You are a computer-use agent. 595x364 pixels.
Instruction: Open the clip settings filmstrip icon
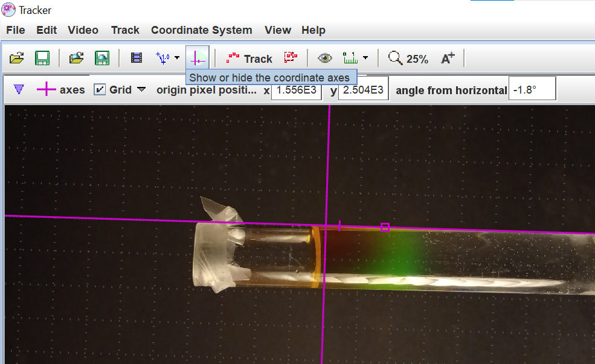(136, 57)
